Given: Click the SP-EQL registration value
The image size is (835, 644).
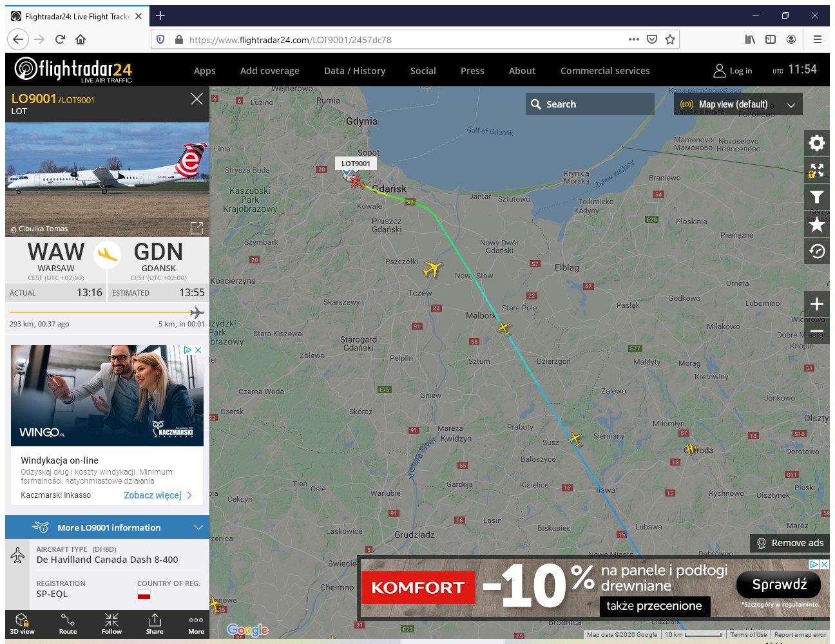Looking at the screenshot, I should pos(52,594).
